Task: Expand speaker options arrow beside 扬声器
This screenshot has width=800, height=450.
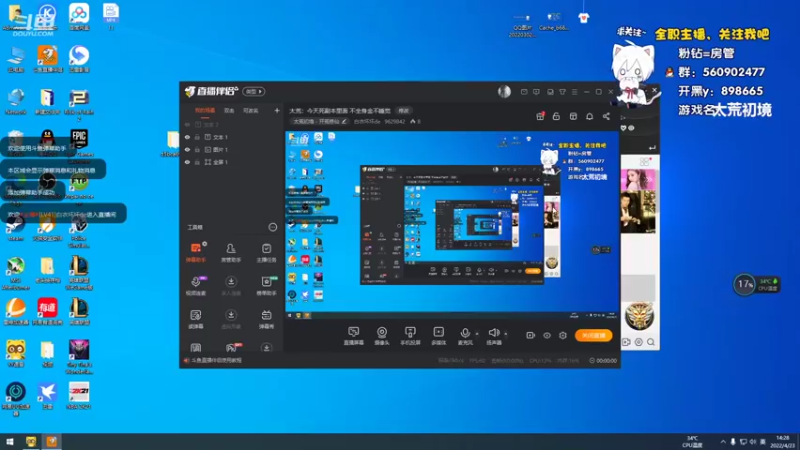Action: (x=506, y=334)
